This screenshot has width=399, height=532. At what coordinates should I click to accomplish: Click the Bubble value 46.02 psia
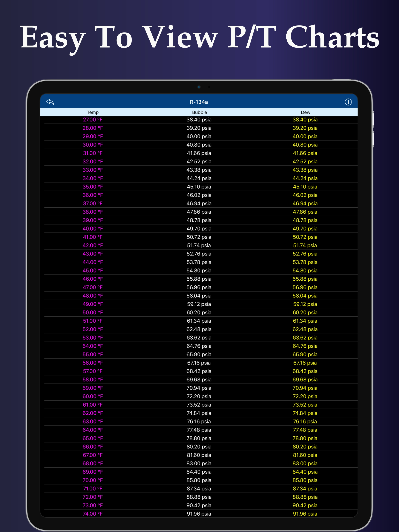tap(199, 195)
